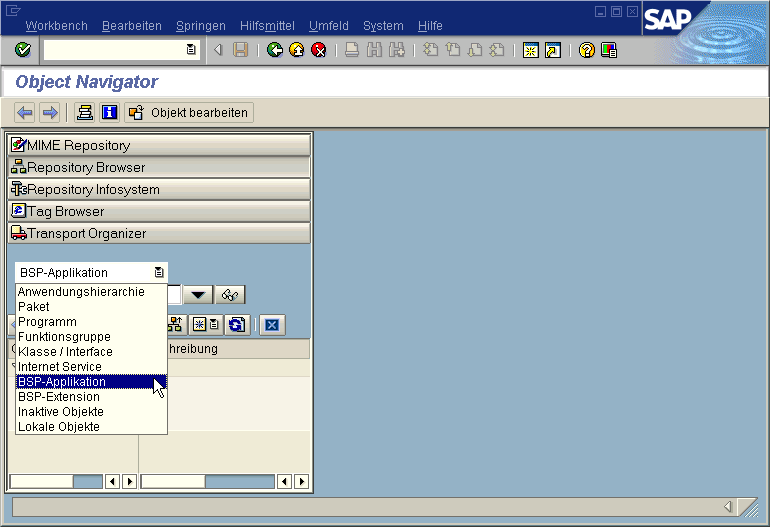This screenshot has width=770, height=527.
Task: Select Anwendungshierarchie from the list
Action: (91, 292)
